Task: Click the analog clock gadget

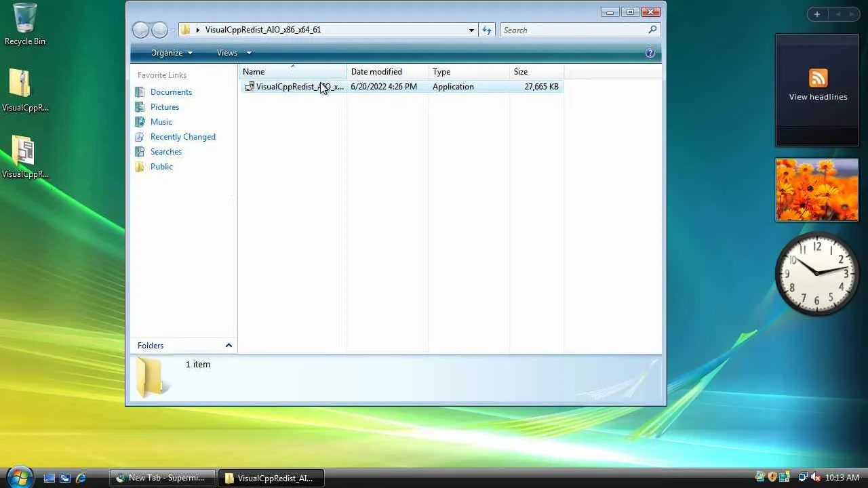Action: pos(817,273)
